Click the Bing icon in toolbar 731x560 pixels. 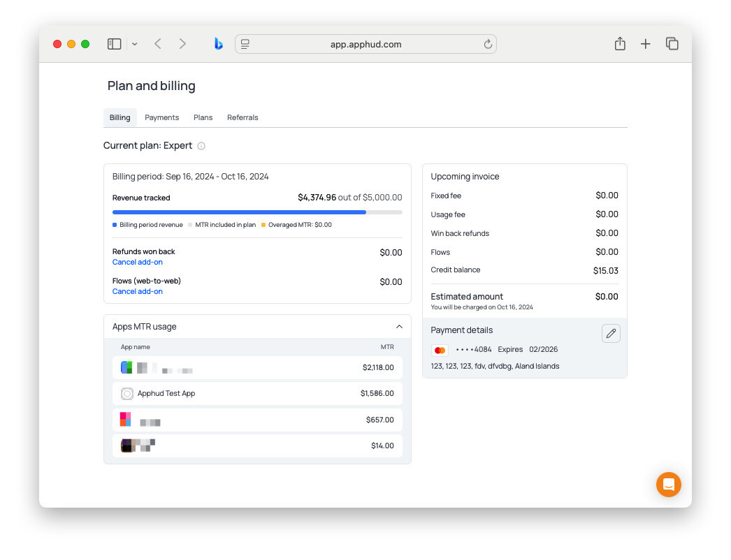(x=218, y=44)
